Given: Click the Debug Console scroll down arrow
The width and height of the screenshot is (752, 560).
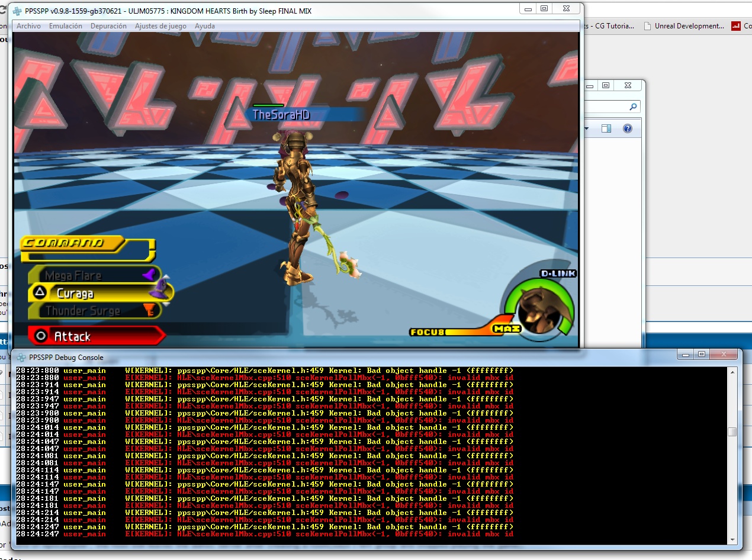Looking at the screenshot, I should [732, 539].
